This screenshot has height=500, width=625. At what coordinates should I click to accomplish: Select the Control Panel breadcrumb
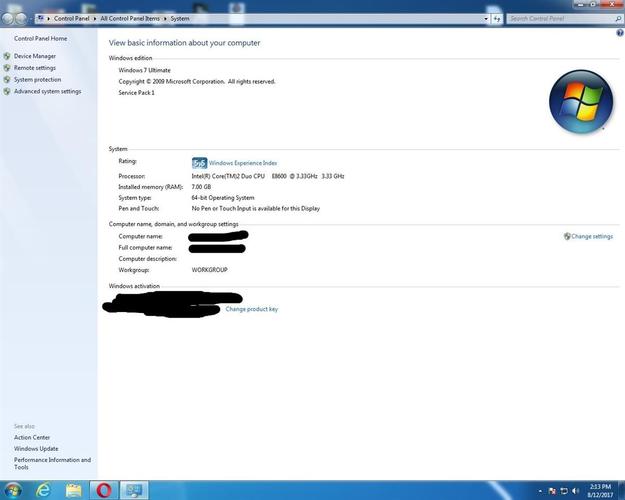(72, 19)
